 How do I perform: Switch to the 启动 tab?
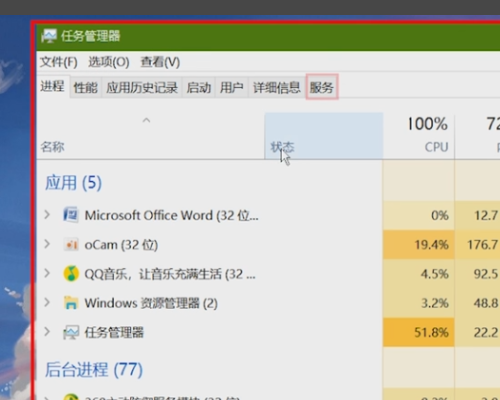pos(199,88)
